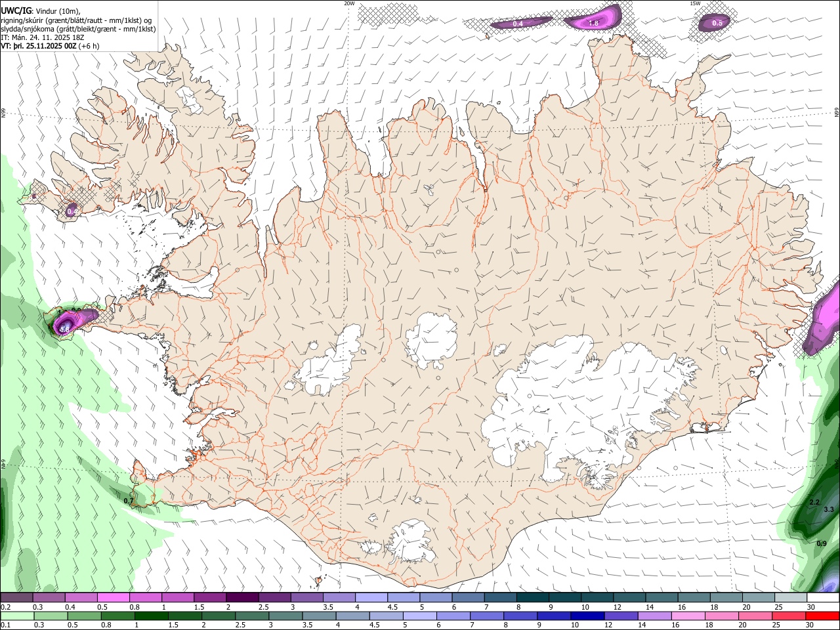This screenshot has height=630, width=840.
Task: Click the medium green 0.5 swatch in lower scale
Action: click(x=85, y=616)
